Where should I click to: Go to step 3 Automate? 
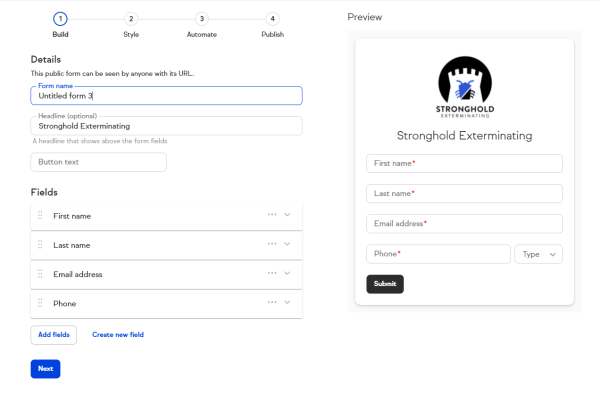click(x=202, y=19)
